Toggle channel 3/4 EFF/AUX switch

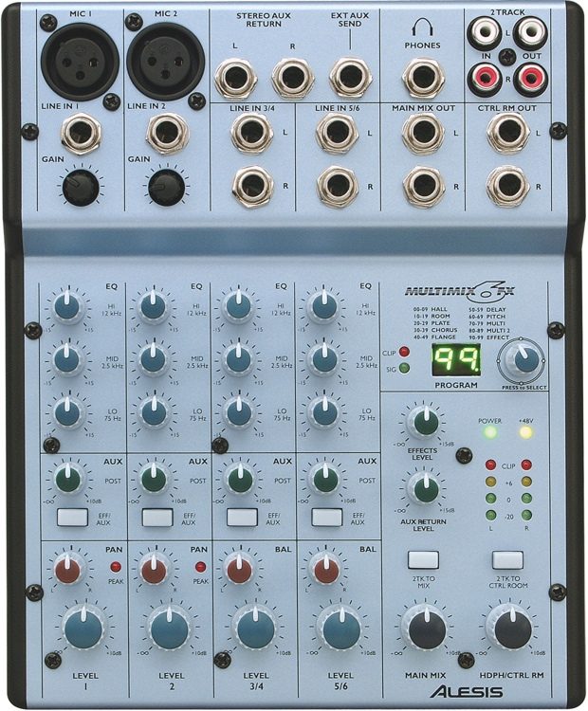pos(242,518)
